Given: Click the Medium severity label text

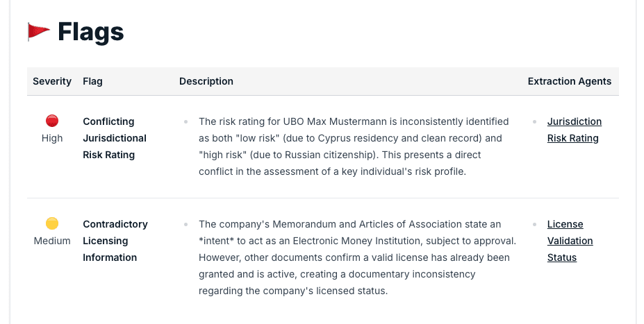Looking at the screenshot, I should [x=52, y=241].
